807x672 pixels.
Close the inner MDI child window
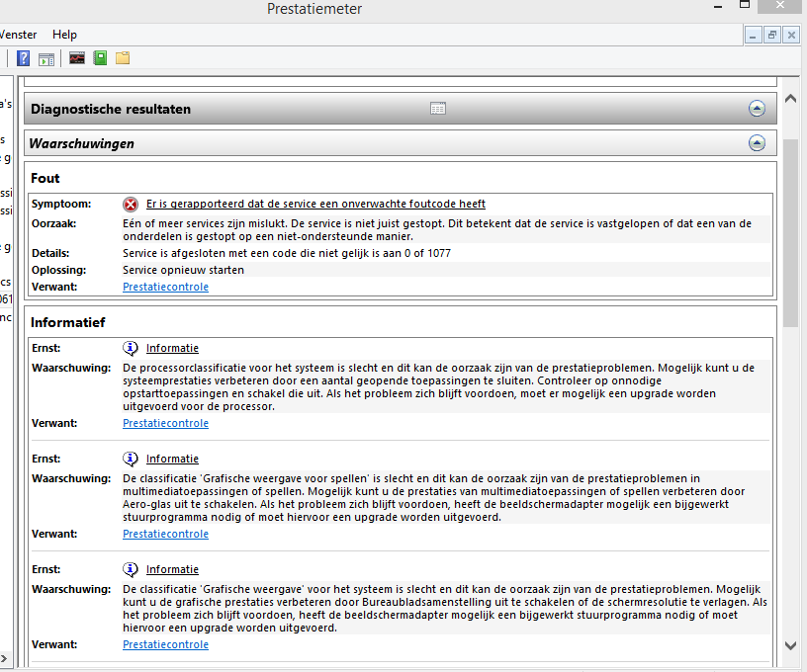click(x=791, y=36)
